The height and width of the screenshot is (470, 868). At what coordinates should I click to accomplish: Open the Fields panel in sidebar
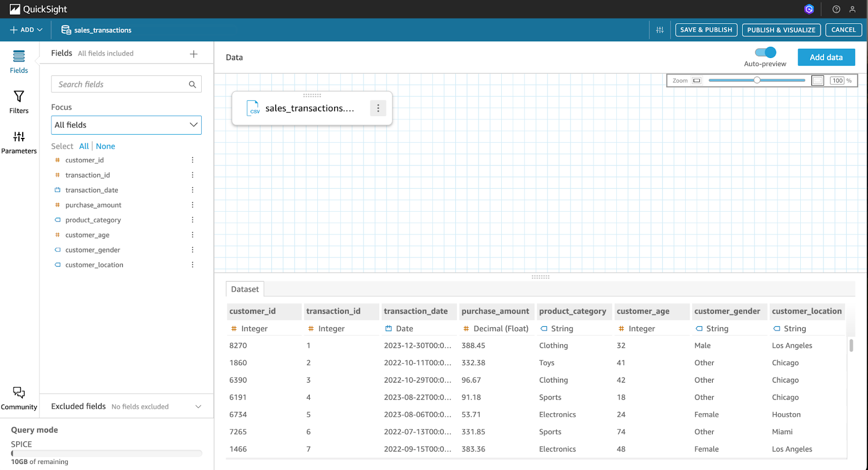pos(19,62)
